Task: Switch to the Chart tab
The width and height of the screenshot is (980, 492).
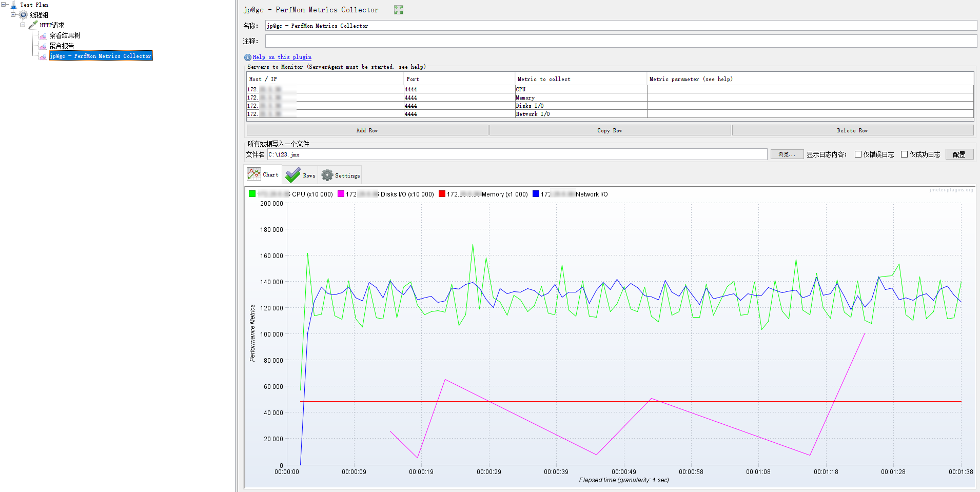Action: click(264, 174)
